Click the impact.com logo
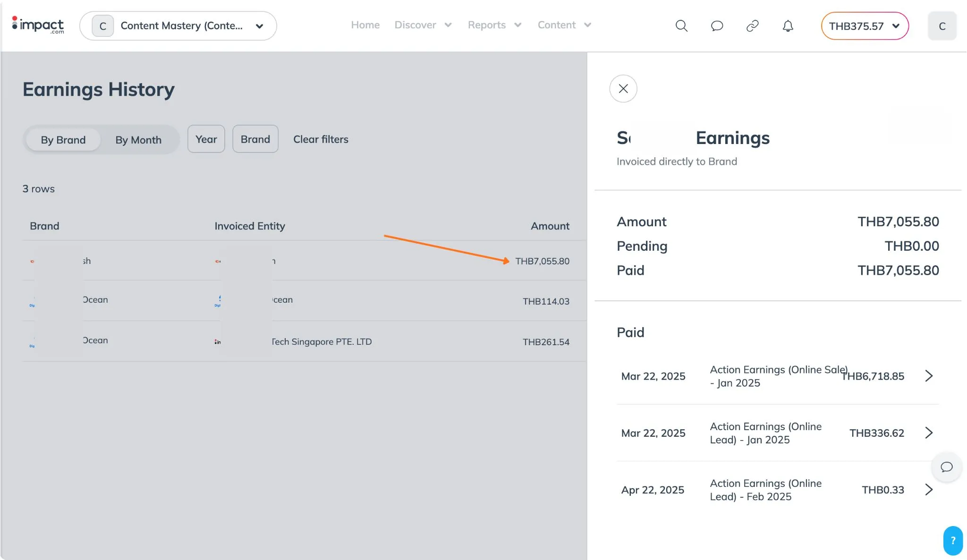This screenshot has width=967, height=560. pyautogui.click(x=38, y=25)
